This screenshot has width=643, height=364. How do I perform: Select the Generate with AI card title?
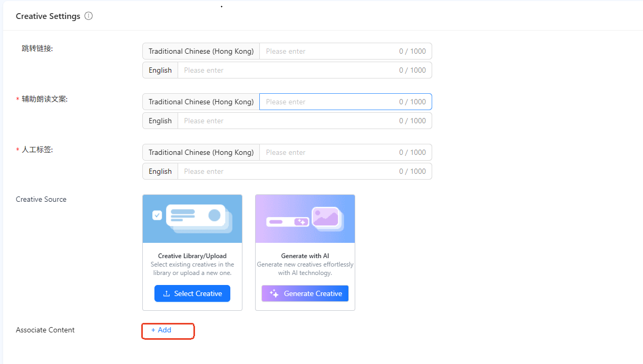(x=305, y=256)
